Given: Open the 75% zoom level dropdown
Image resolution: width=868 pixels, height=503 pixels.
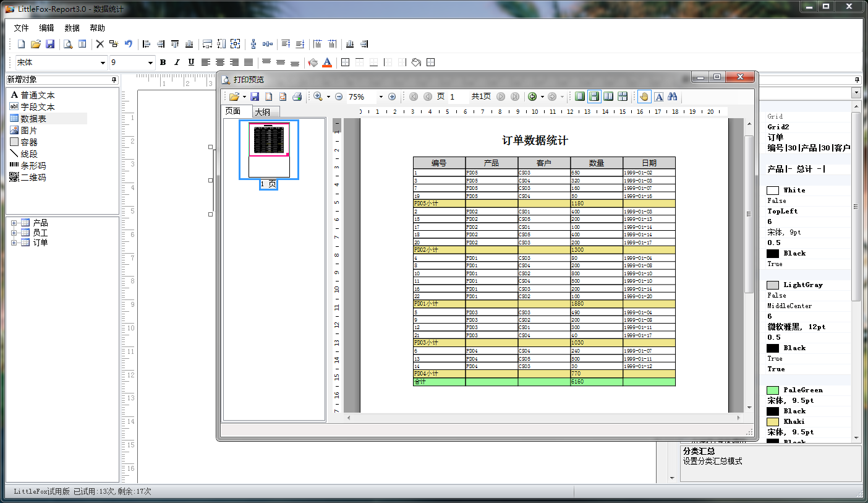Looking at the screenshot, I should tap(381, 97).
